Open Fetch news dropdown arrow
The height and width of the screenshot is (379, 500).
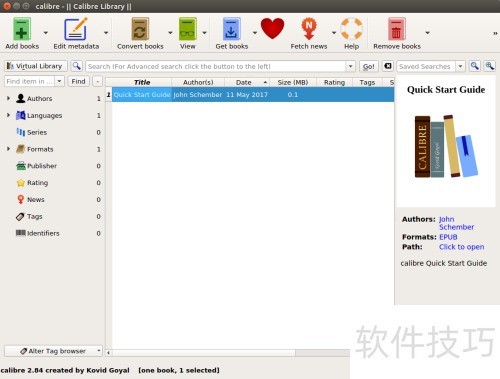(x=334, y=33)
